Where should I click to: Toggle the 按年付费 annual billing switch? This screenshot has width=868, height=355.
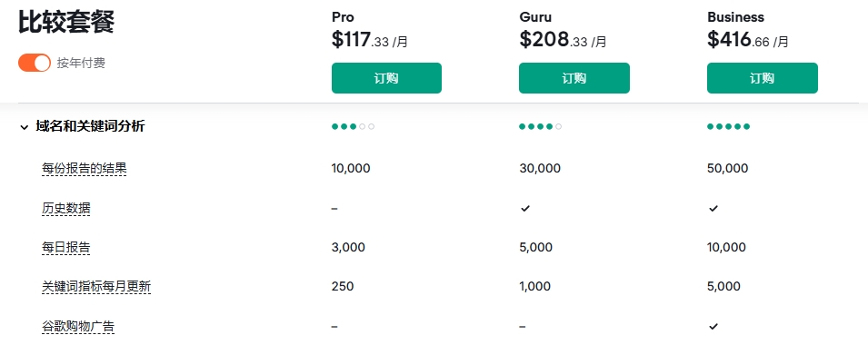[x=35, y=63]
